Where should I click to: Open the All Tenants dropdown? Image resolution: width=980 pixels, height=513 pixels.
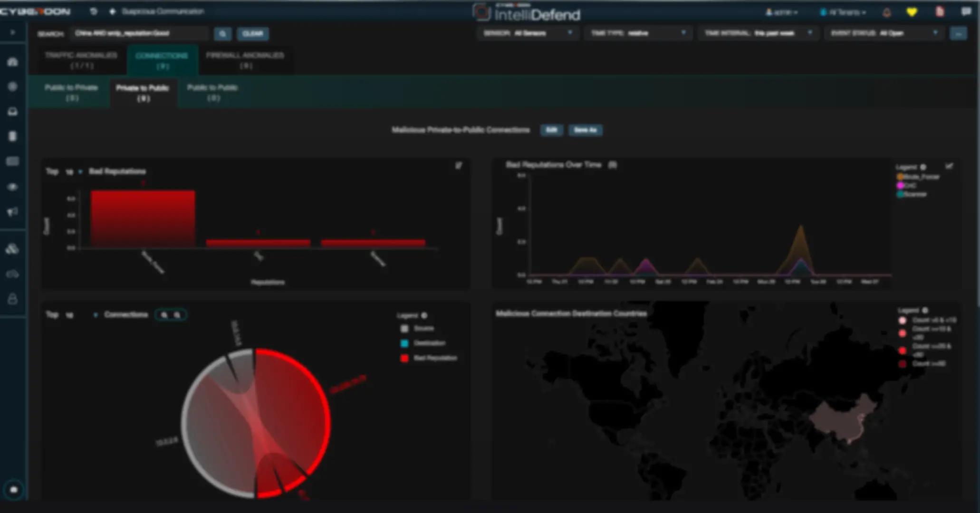[x=843, y=12]
